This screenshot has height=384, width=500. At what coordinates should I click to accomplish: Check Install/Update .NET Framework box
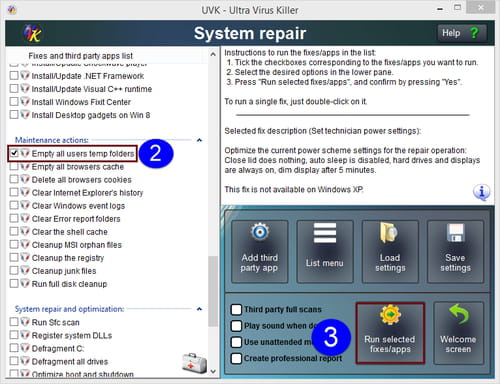coord(14,76)
